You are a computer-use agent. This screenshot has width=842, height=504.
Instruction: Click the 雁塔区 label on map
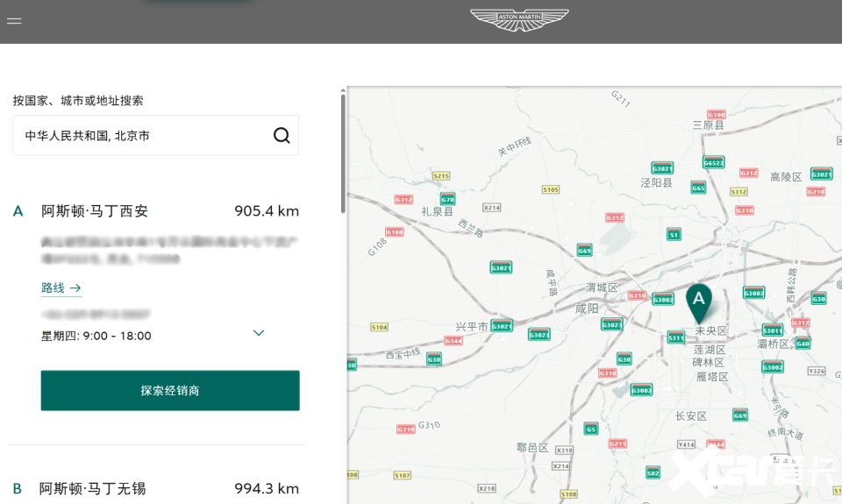(x=712, y=377)
